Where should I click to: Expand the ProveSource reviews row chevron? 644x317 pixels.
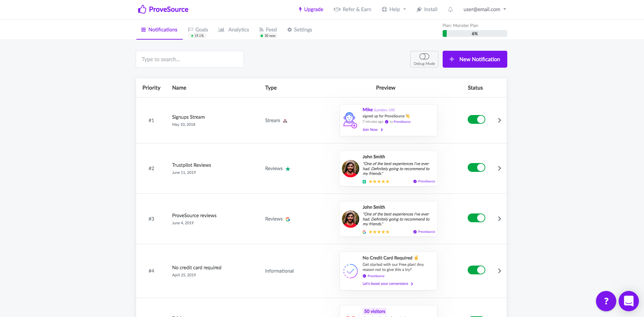click(499, 219)
